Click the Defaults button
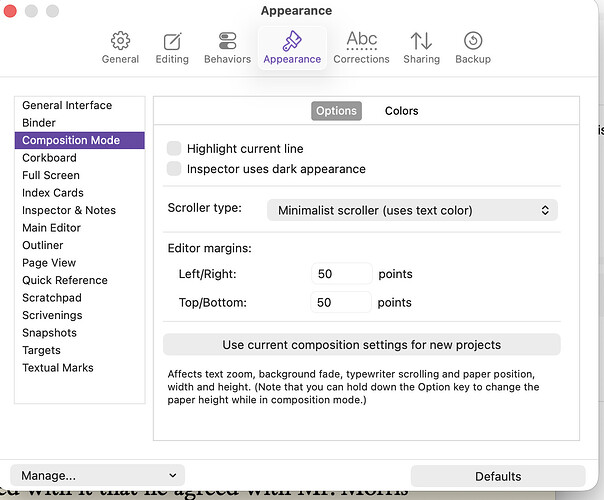The width and height of the screenshot is (604, 500). [498, 476]
